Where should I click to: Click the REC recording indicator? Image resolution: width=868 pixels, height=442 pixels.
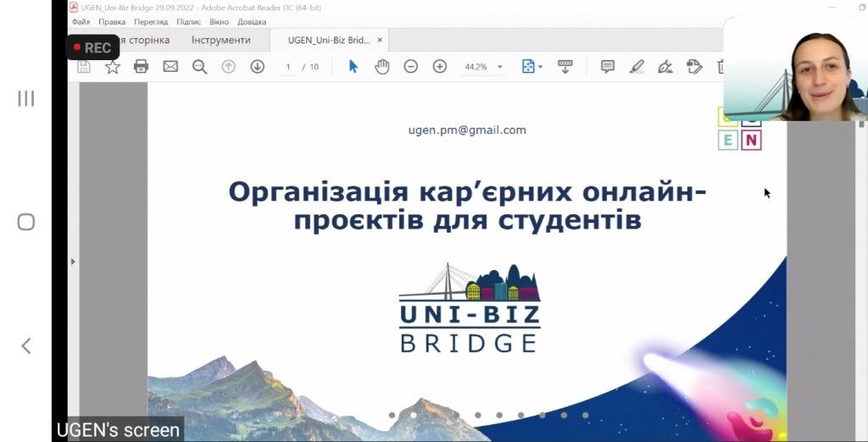(92, 47)
